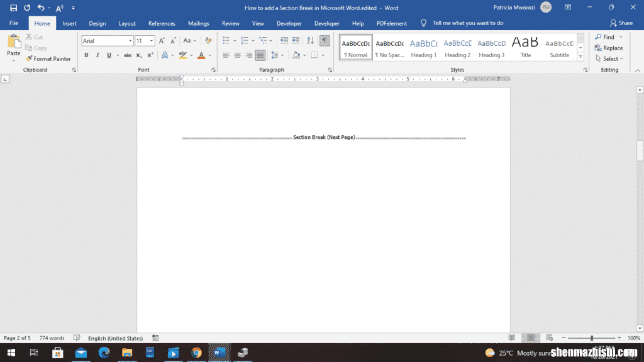This screenshot has width=644, height=362.
Task: Click the macro recording icon in status bar
Action: pyautogui.click(x=155, y=337)
